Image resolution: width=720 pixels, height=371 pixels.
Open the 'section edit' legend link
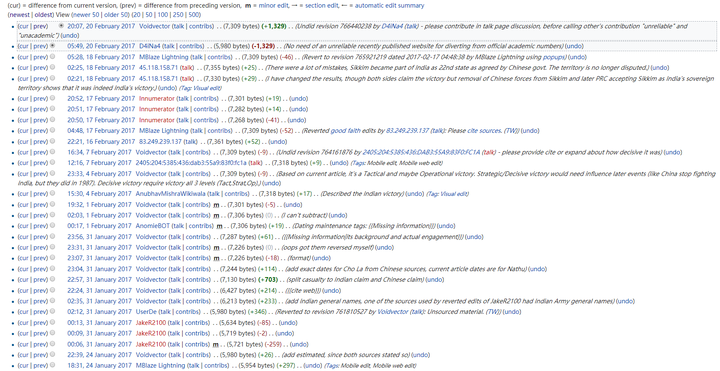pyautogui.click(x=319, y=6)
